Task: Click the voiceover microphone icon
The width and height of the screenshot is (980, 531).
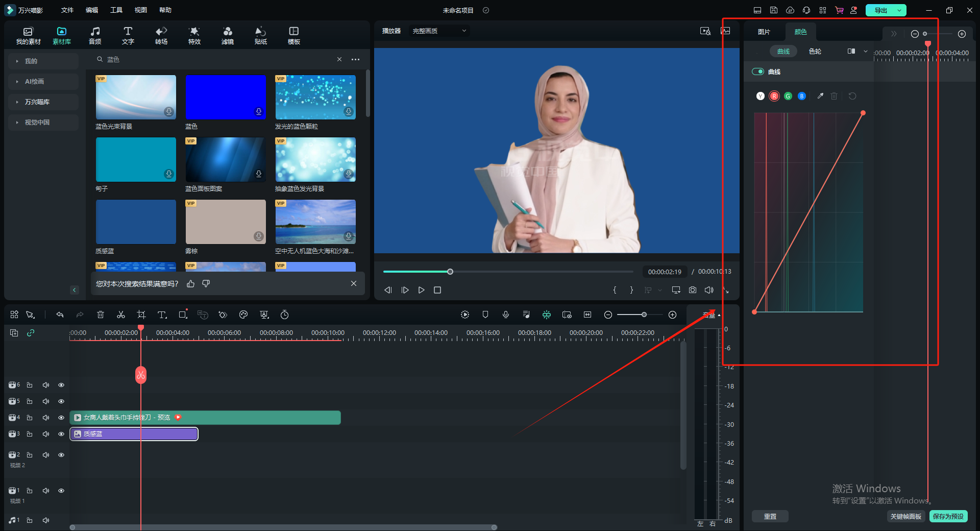Action: 506,315
